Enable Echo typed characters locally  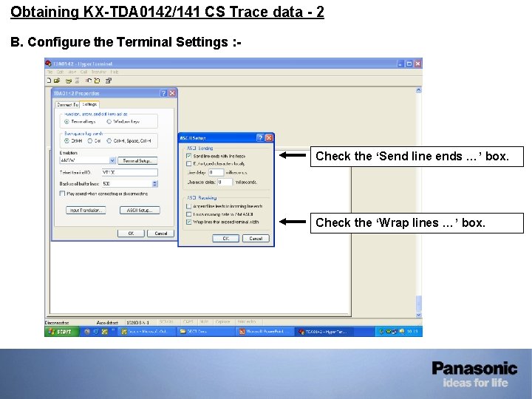point(189,164)
